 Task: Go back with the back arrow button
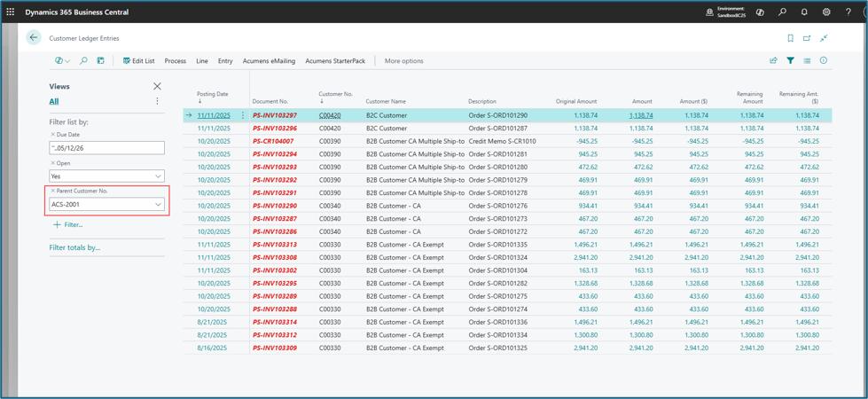click(x=34, y=37)
